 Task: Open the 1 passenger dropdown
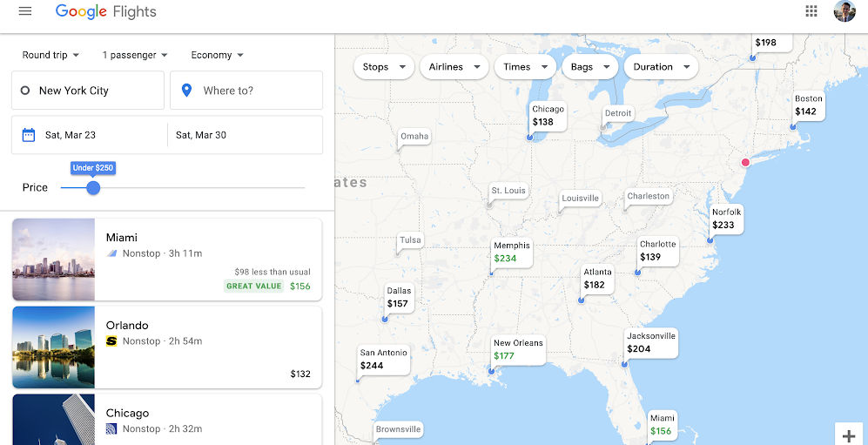[135, 55]
